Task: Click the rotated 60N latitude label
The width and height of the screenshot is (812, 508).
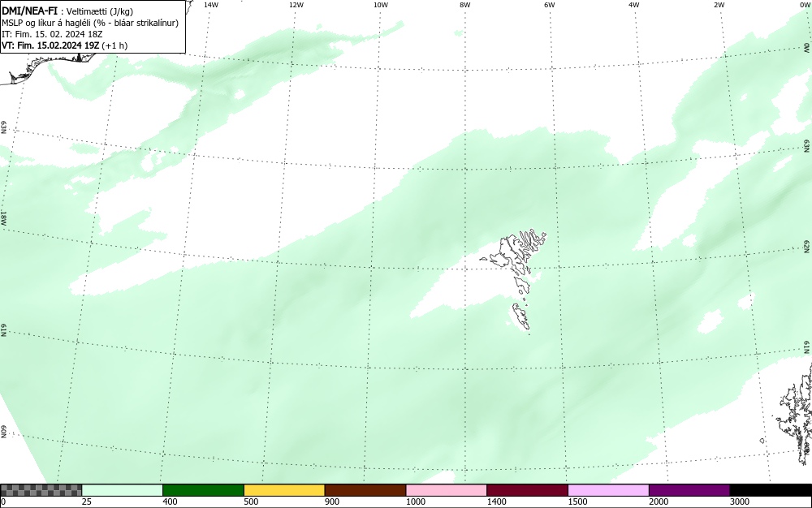Action: click(3, 432)
